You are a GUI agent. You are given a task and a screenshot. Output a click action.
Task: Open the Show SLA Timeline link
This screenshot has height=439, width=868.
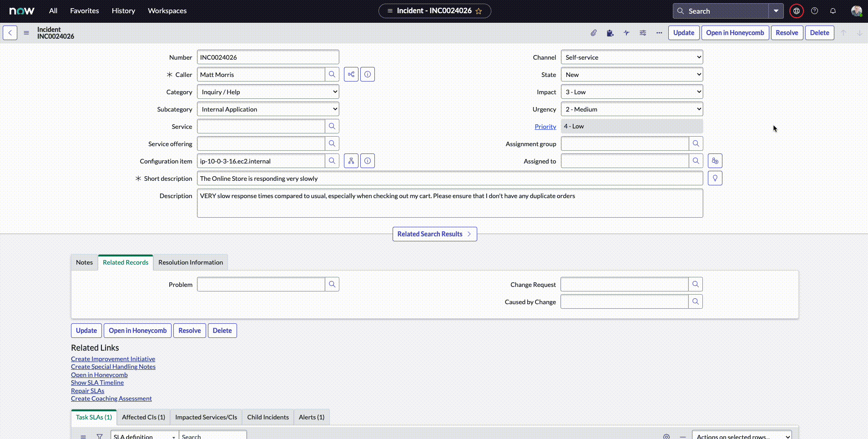click(x=97, y=383)
